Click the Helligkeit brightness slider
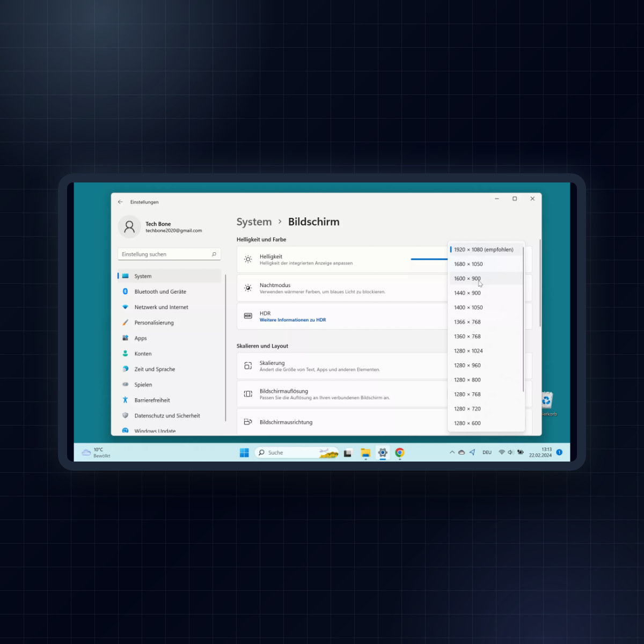This screenshot has height=644, width=644. pos(429,259)
